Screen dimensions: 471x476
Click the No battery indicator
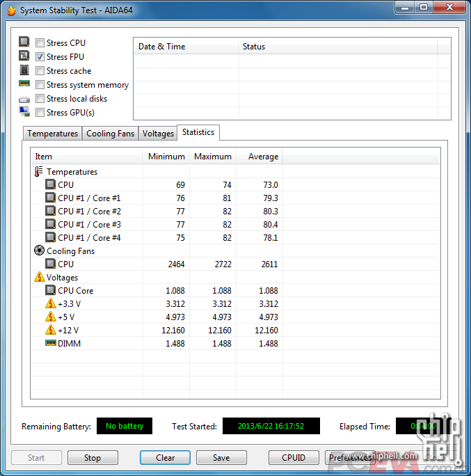[125, 426]
